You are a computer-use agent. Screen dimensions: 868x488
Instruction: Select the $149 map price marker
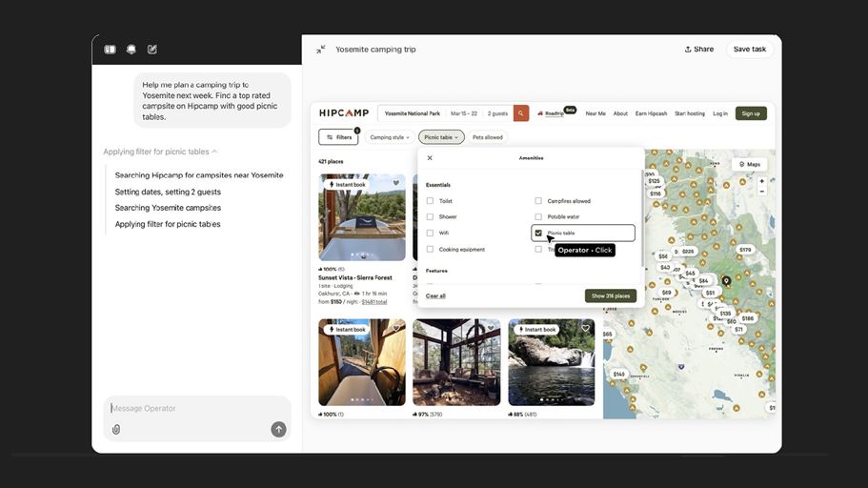619,375
